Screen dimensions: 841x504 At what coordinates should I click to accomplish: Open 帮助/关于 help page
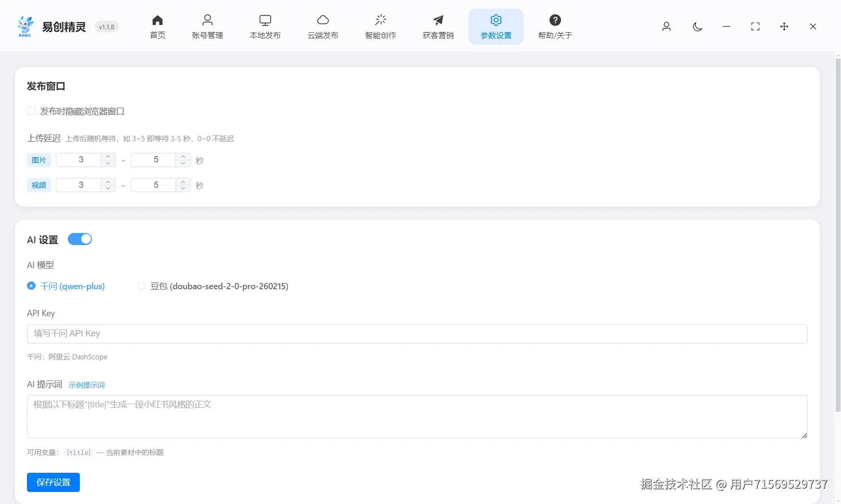tap(555, 26)
